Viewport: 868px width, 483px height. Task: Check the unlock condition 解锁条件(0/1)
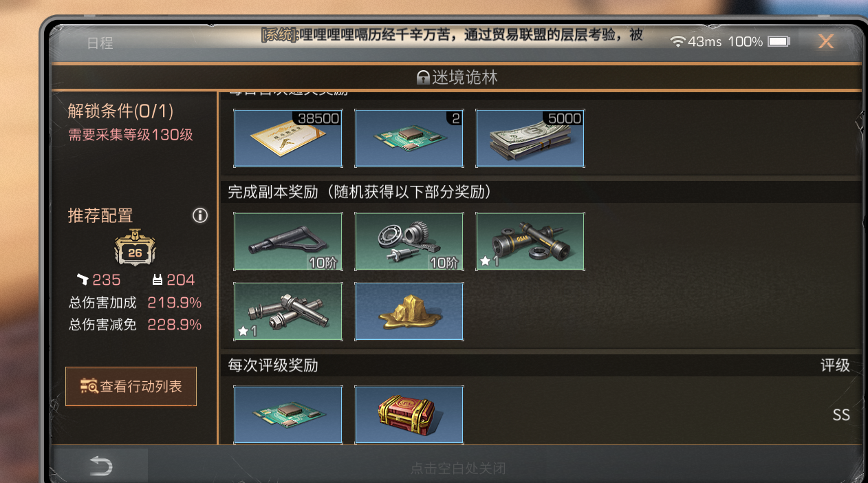click(120, 111)
